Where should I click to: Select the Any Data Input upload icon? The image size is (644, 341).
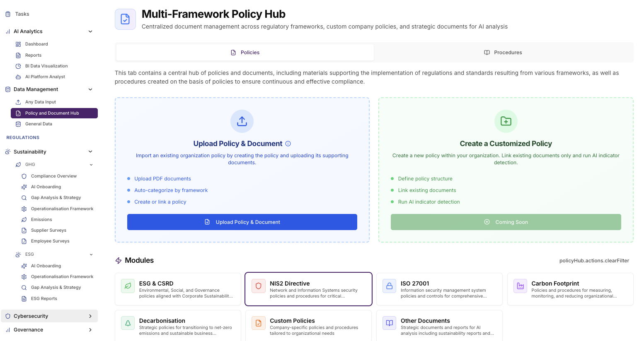18,102
